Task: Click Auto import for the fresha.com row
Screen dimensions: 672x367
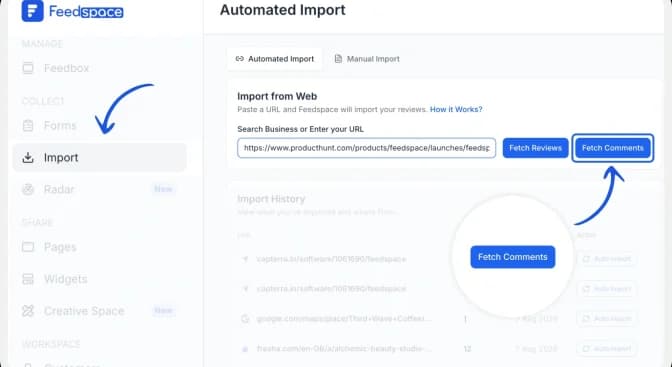Action: pyautogui.click(x=607, y=349)
